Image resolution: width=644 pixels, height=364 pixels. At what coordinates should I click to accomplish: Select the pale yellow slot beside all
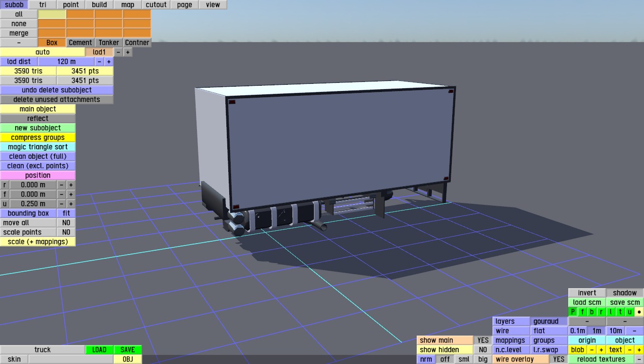click(52, 14)
